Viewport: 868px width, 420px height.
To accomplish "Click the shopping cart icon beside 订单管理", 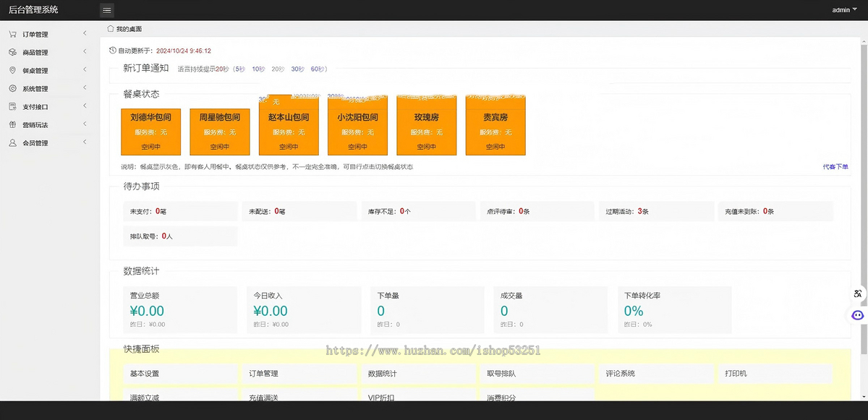I will [x=13, y=34].
